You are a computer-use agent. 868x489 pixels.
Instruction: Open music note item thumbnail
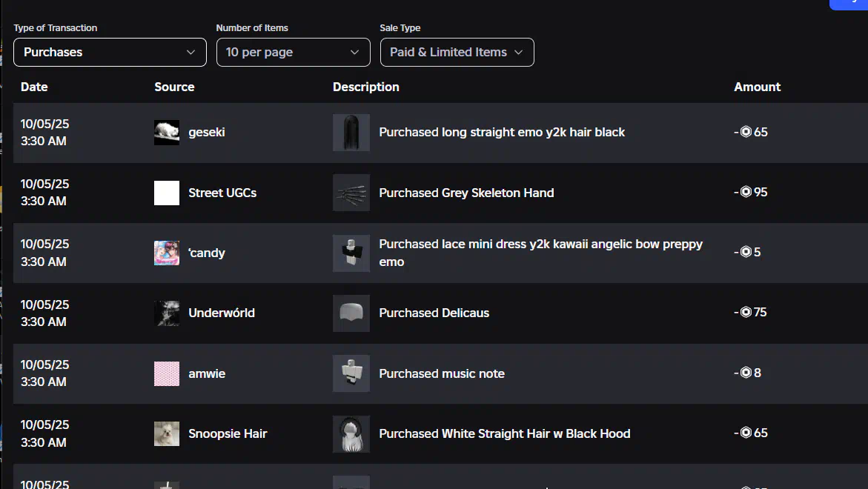(x=351, y=373)
